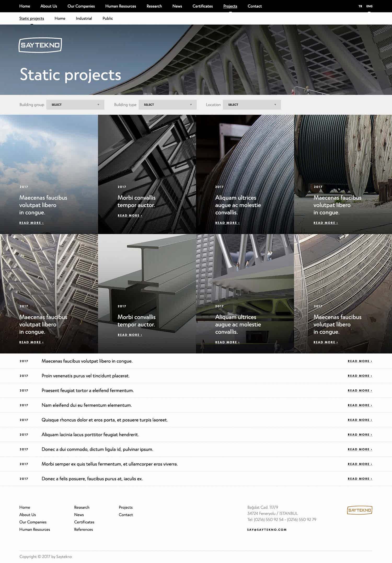Click the 'Quisque rhoncus dolor et eros porta' title
Image resolution: width=392 pixels, height=563 pixels.
coord(105,420)
